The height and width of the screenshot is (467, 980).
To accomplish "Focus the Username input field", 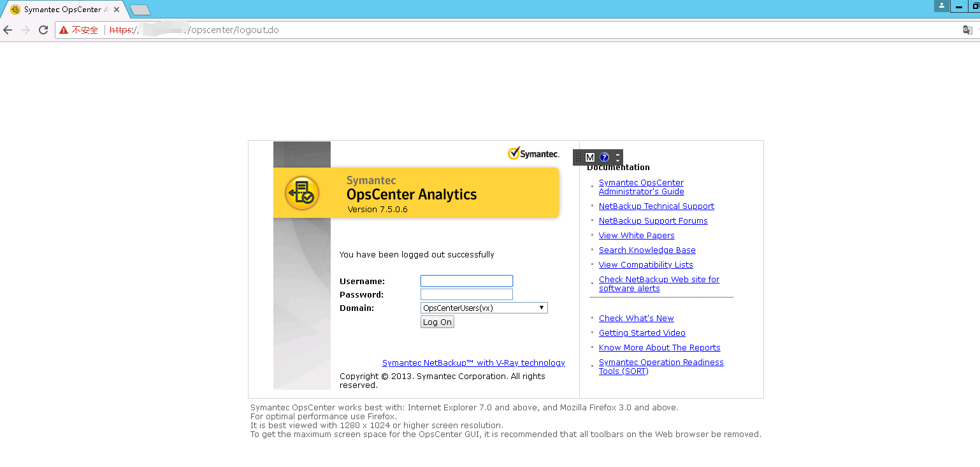I will tap(466, 281).
